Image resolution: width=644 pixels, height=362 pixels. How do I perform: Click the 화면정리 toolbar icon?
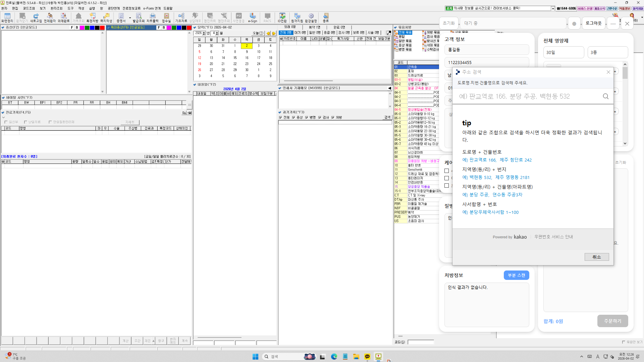click(7, 18)
